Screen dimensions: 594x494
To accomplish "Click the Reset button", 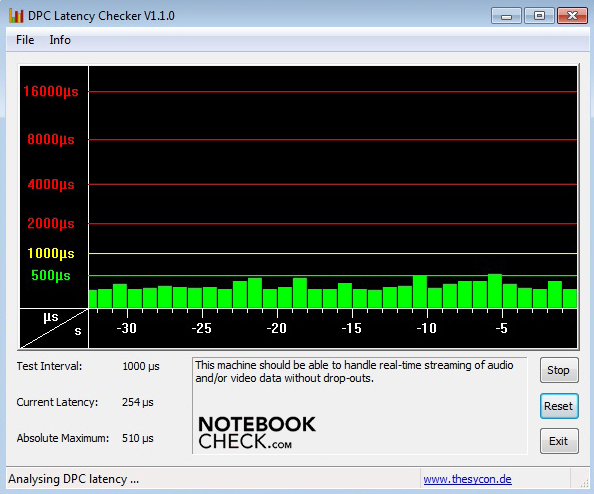I will coord(559,406).
